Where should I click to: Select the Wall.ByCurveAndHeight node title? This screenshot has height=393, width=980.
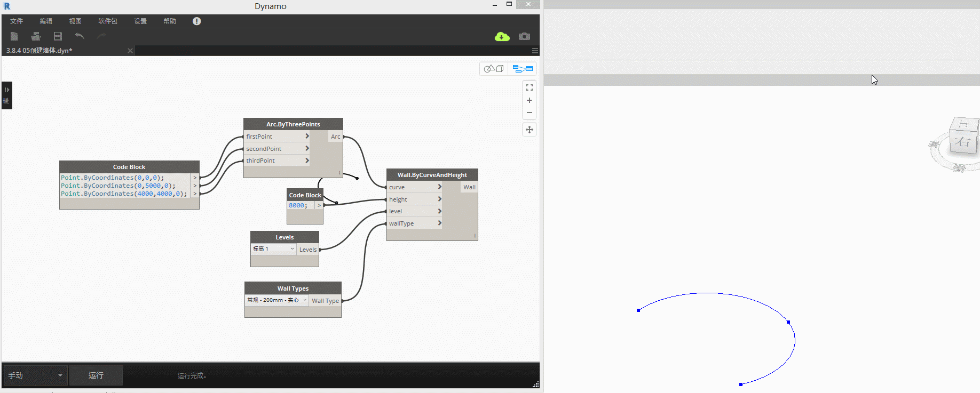pos(432,175)
